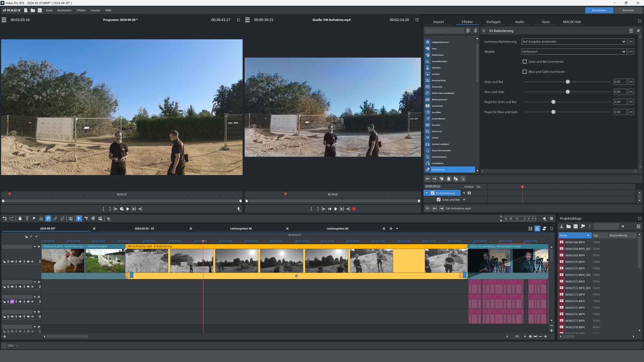Switch to the Vorlagen tab
644x362 pixels.
(x=493, y=22)
